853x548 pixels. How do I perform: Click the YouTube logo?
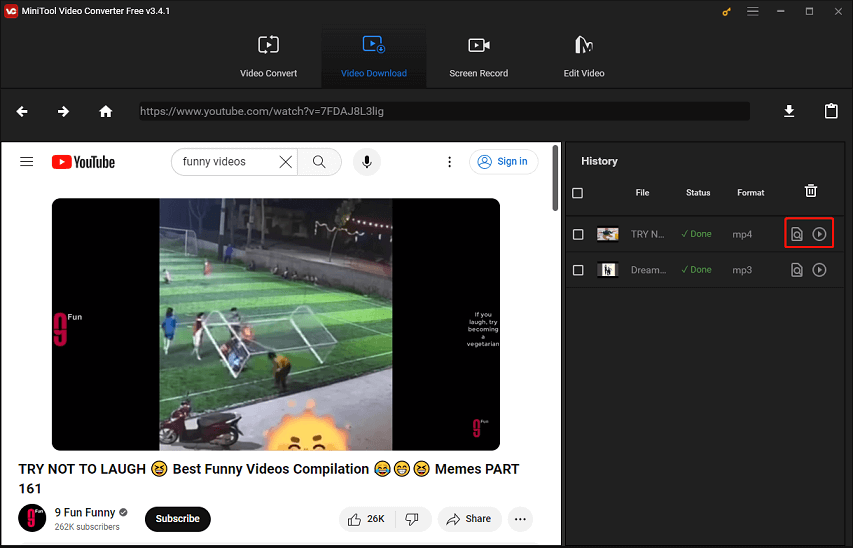click(83, 162)
